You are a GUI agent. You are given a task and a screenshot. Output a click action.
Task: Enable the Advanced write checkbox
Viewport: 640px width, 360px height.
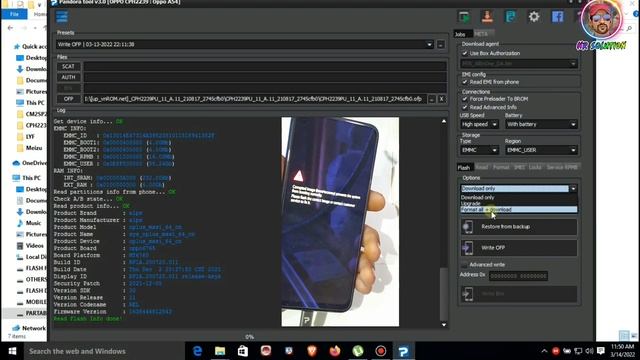coord(464,264)
